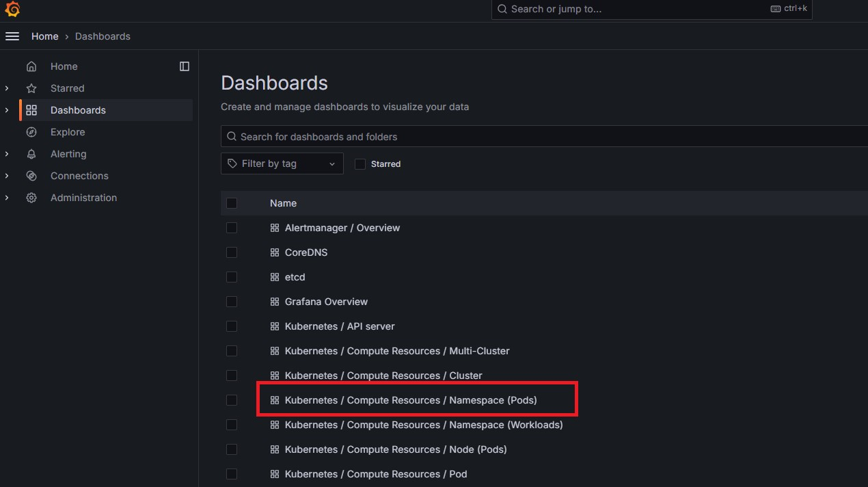This screenshot has width=868, height=487.
Task: Click the dashboard icon beside Kubernetes / API server
Action: click(275, 326)
